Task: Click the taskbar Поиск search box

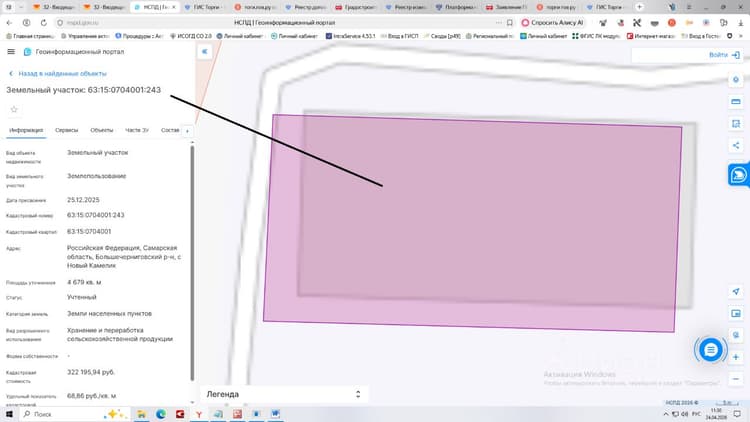Action: tap(74, 414)
